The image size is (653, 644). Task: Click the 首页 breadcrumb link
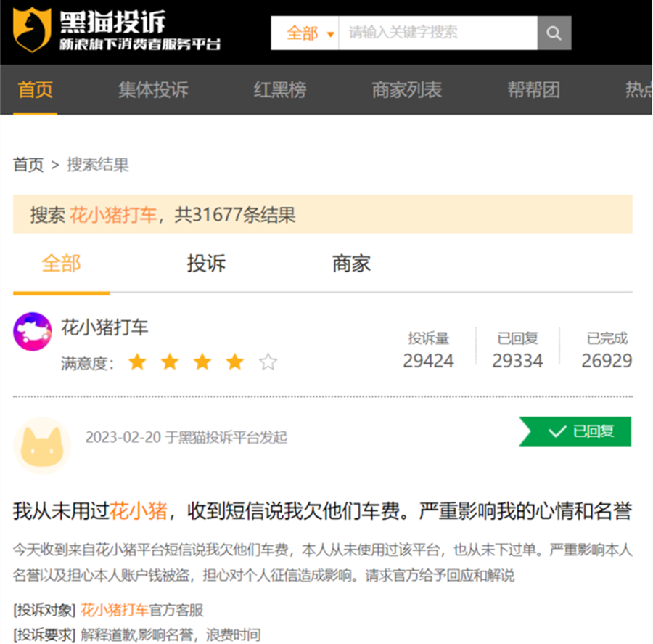(28, 165)
